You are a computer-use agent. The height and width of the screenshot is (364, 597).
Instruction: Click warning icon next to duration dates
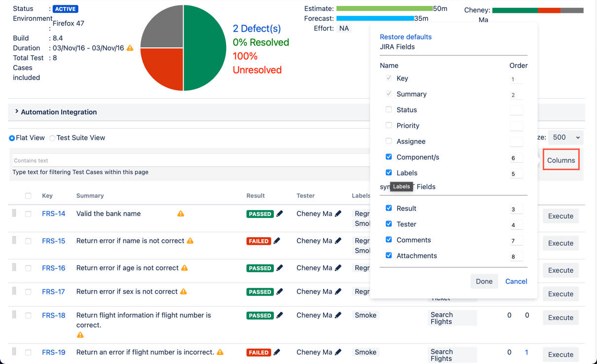point(130,48)
